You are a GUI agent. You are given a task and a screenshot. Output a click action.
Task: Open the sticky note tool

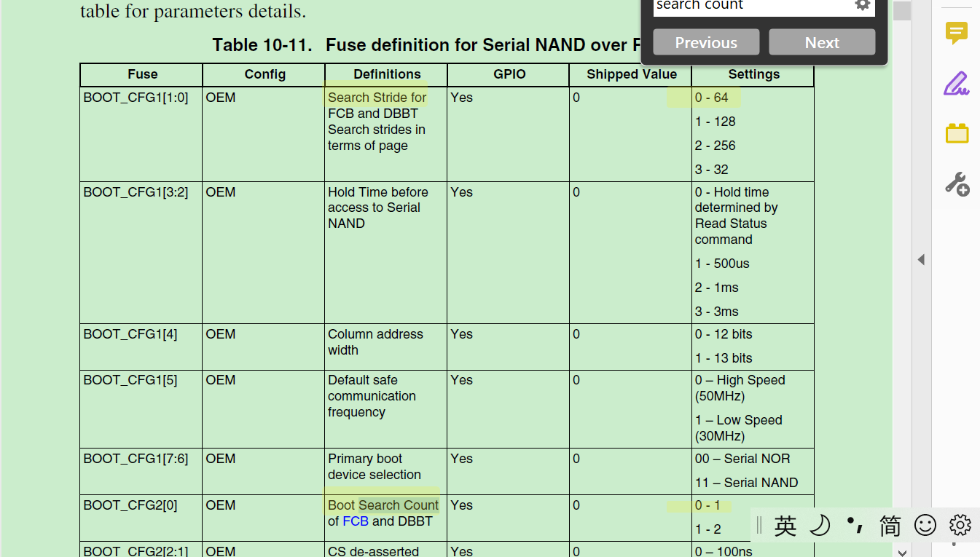[957, 133]
